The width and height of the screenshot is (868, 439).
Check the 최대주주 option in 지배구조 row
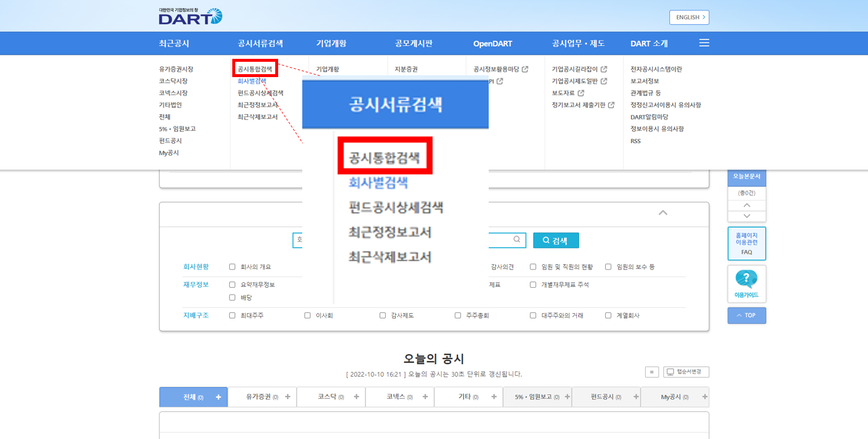click(232, 315)
